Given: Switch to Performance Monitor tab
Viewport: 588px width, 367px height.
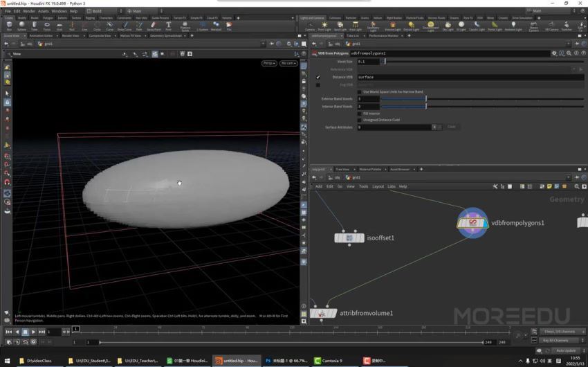Looking at the screenshot, I should 384,35.
